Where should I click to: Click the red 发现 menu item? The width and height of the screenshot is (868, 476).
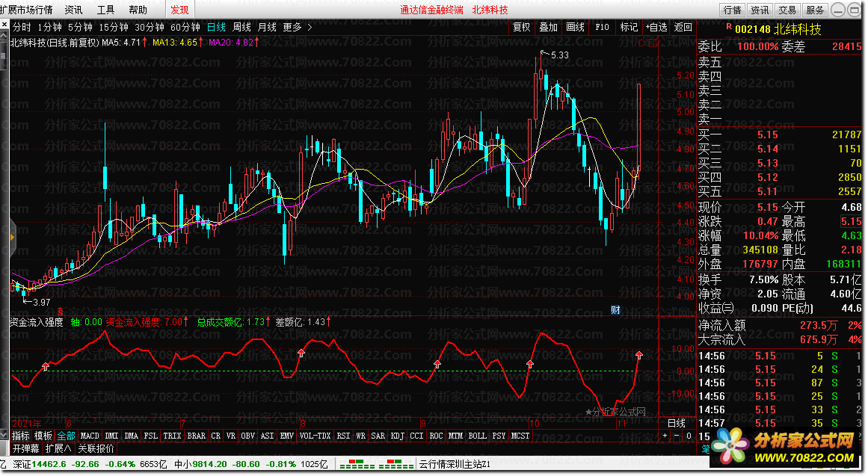(179, 10)
